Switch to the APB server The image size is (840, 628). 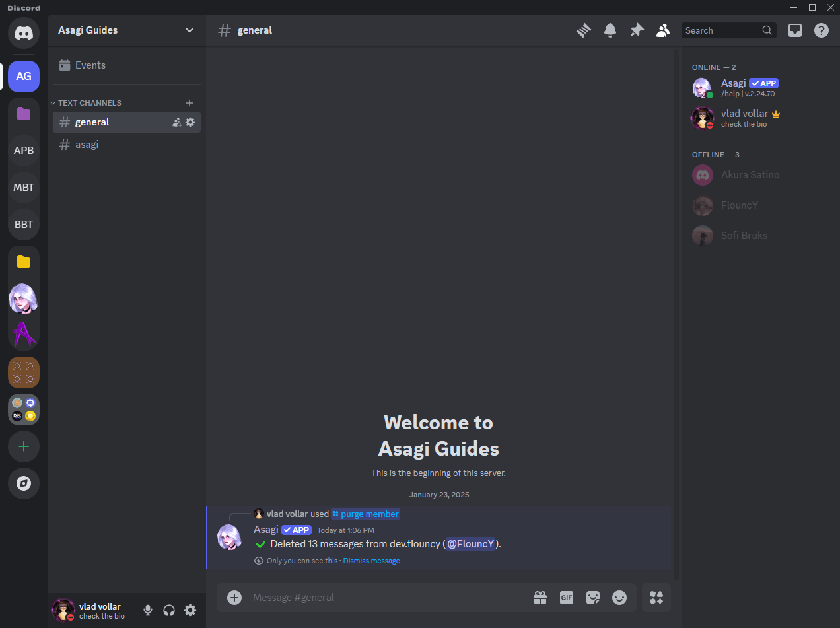coord(24,150)
